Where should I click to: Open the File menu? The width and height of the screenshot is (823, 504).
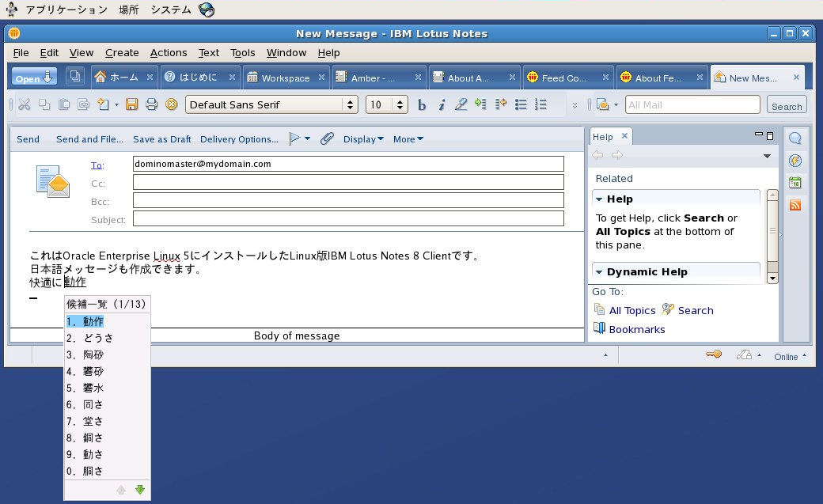pyautogui.click(x=21, y=52)
